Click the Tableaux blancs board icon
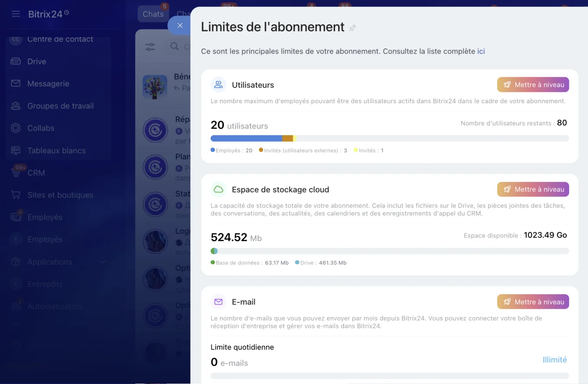This screenshot has height=384, width=588. point(16,150)
